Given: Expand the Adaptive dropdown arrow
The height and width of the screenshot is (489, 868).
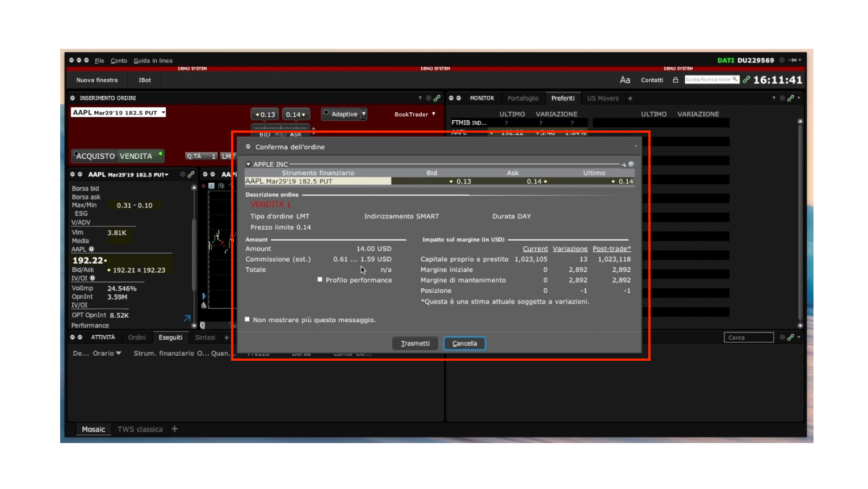Looking at the screenshot, I should (364, 114).
